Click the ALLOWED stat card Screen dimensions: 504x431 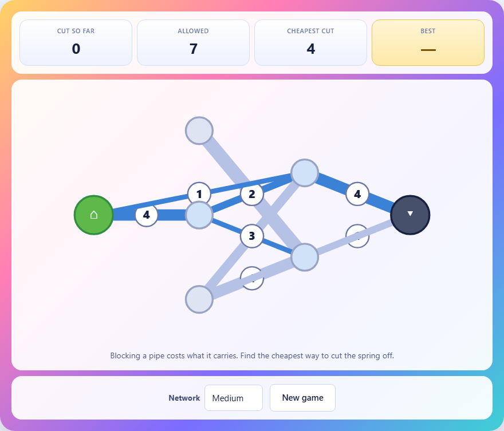[193, 43]
